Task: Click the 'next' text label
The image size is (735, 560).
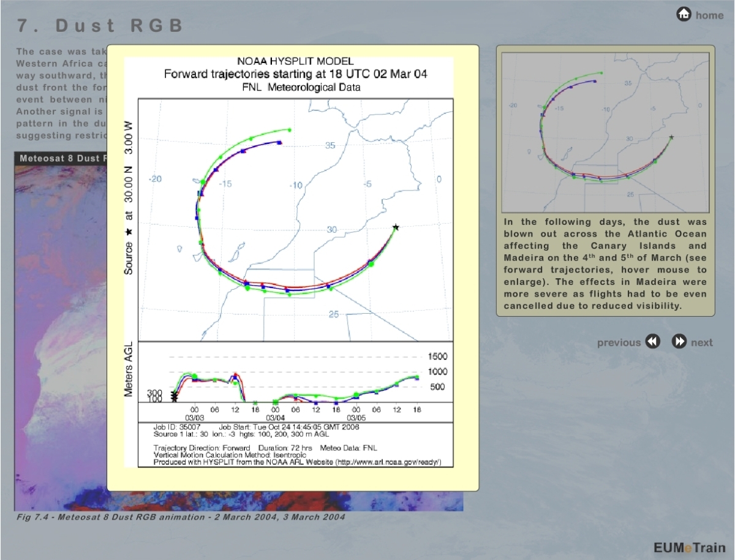Action: 702,342
